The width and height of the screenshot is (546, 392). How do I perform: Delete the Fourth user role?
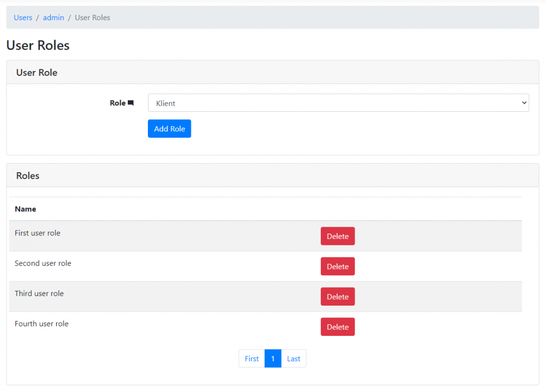(x=338, y=326)
